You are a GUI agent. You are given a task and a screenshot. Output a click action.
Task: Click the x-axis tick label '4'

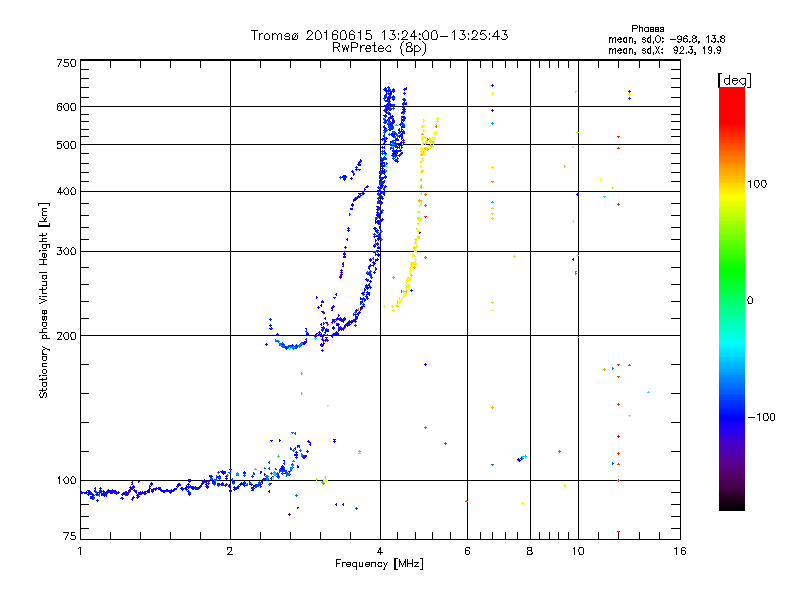click(x=380, y=551)
